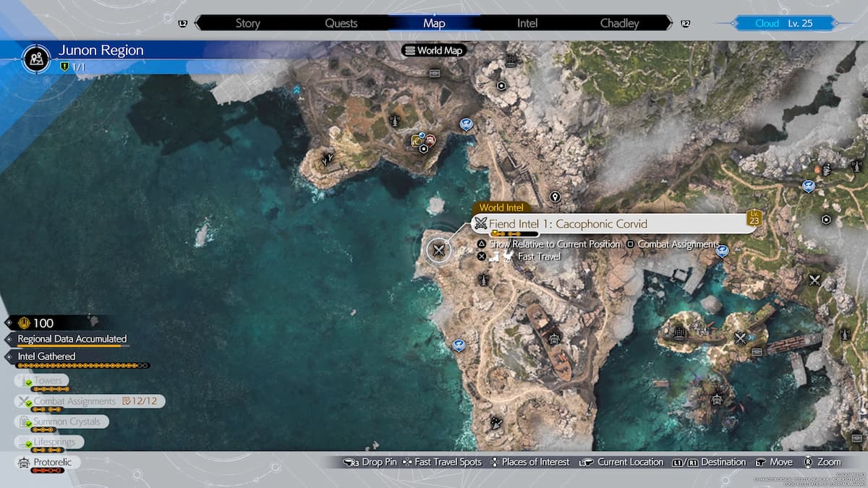Select the highlighted crossed-swords fiend marker on map
The image size is (868, 488).
pos(438,251)
